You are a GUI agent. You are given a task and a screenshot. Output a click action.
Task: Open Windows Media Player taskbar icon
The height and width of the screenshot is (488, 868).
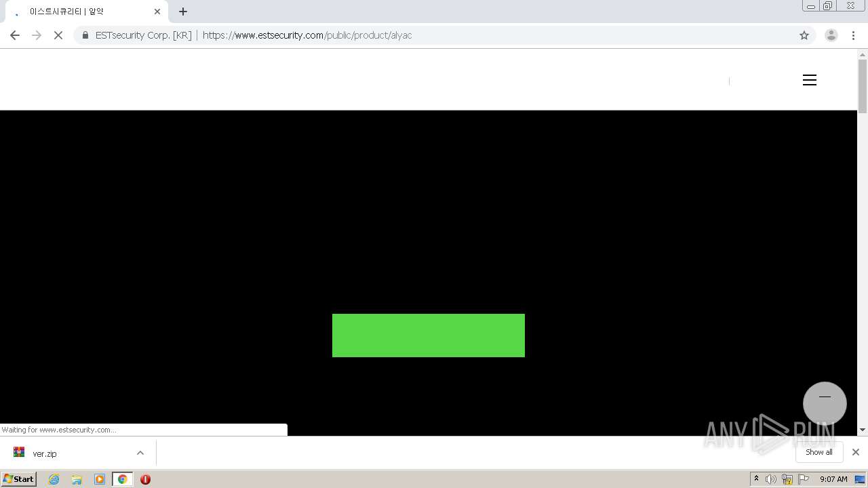100,479
